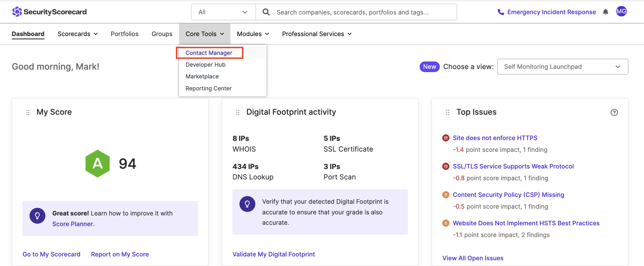Click the SecurityScorecard logo
The width and height of the screenshot is (644, 266).
[49, 12]
